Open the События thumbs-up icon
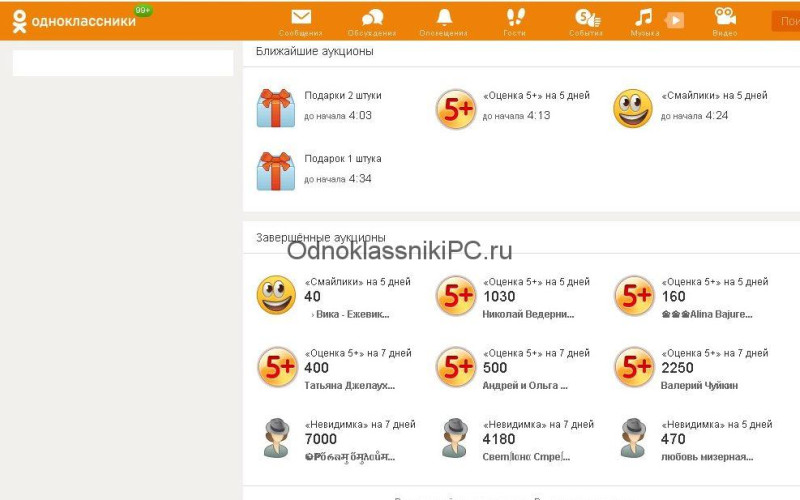The image size is (800, 500). [587, 18]
